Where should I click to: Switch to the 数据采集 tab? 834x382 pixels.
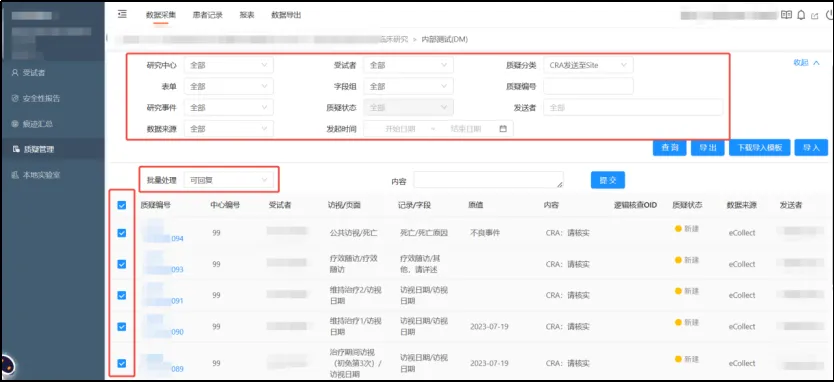161,15
